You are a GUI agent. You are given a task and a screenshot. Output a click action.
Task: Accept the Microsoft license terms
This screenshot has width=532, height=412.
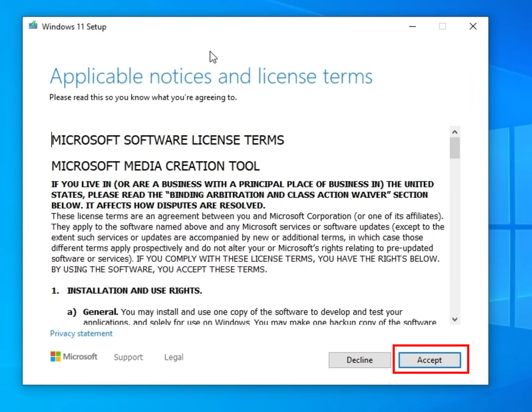429,360
